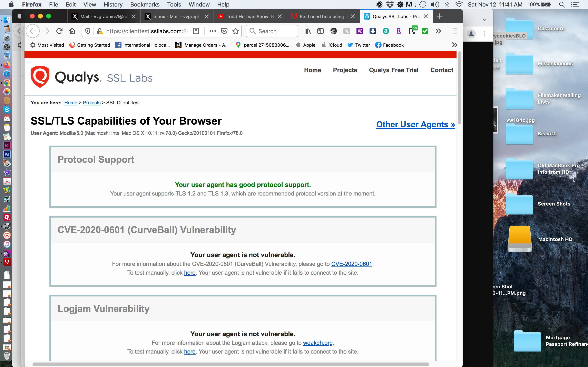Follow the Other User Agents link
Image resolution: width=588 pixels, height=367 pixels.
pos(415,125)
